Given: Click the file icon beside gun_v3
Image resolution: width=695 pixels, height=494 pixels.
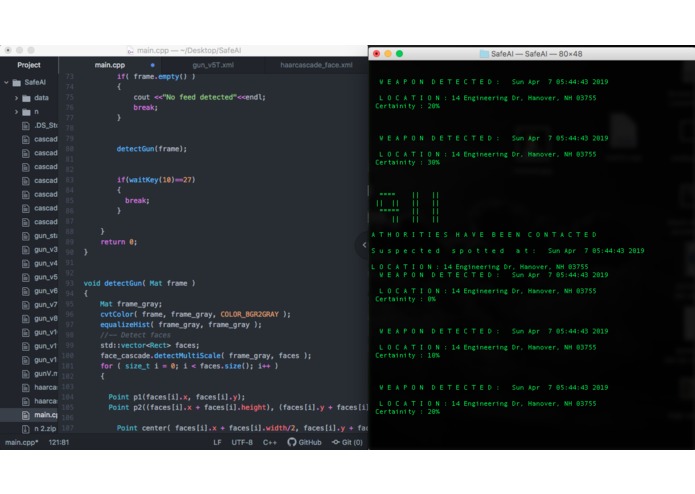Looking at the screenshot, I should (26, 249).
